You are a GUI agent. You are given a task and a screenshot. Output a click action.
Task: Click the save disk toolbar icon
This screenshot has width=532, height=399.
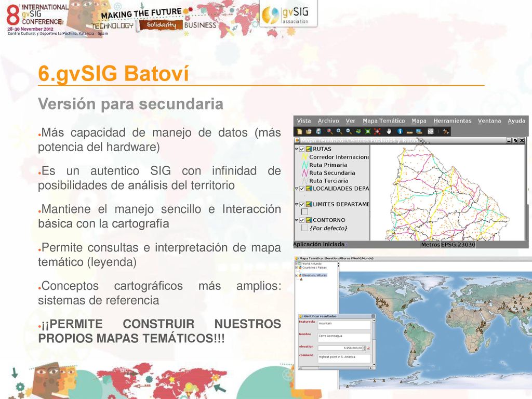pos(318,131)
